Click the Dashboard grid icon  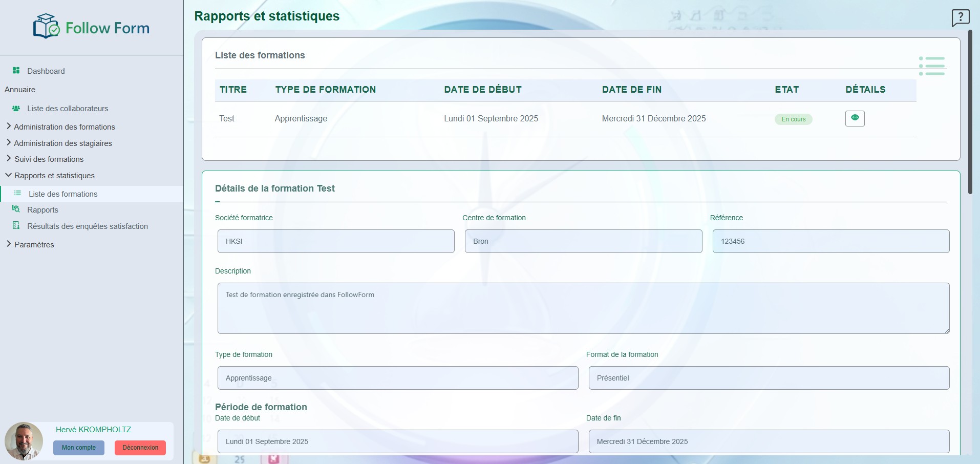pyautogui.click(x=16, y=71)
